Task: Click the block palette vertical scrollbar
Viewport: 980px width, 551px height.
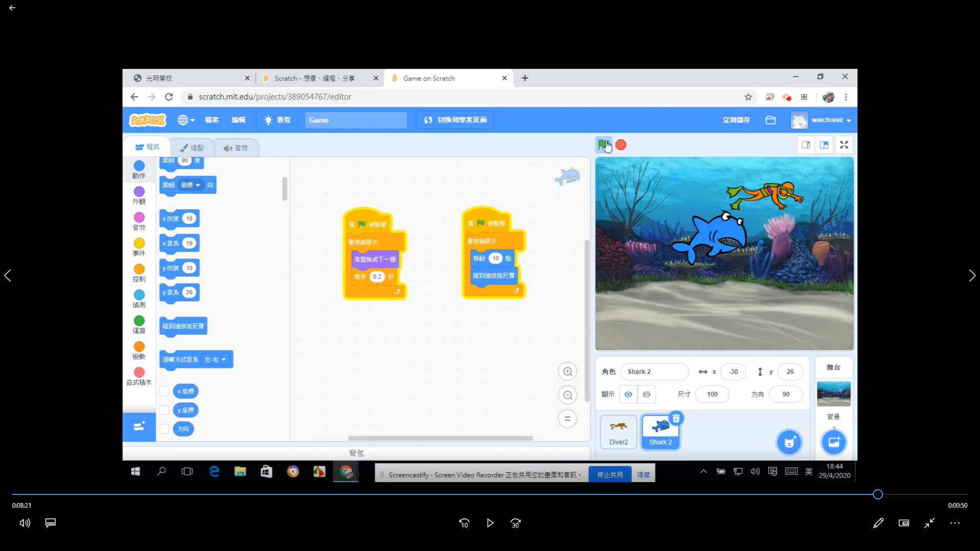Action: click(x=285, y=189)
